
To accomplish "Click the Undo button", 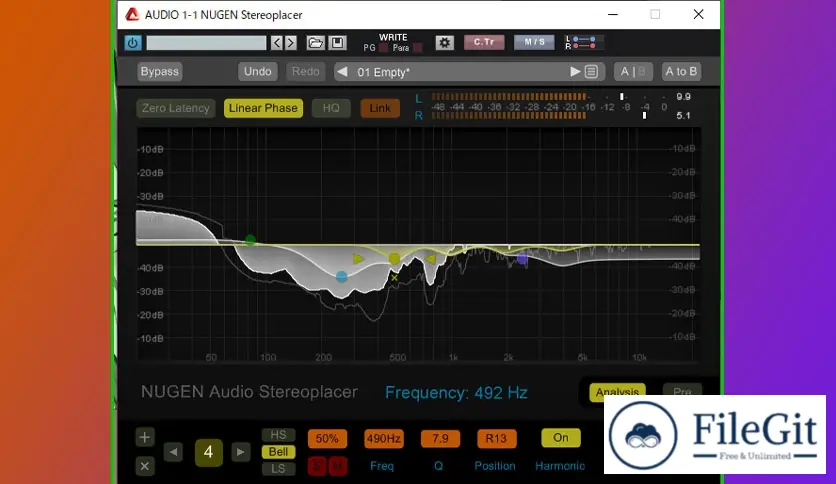I will pyautogui.click(x=258, y=71).
